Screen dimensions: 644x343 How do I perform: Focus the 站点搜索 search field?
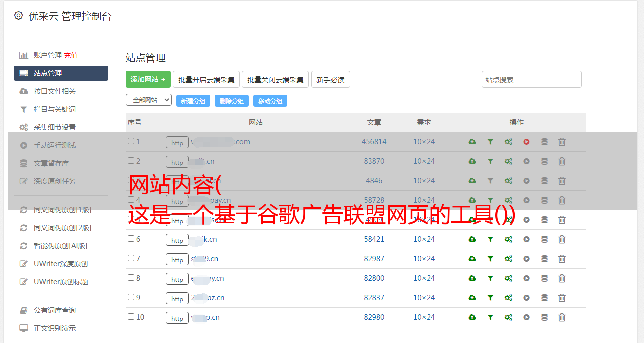[x=532, y=79]
